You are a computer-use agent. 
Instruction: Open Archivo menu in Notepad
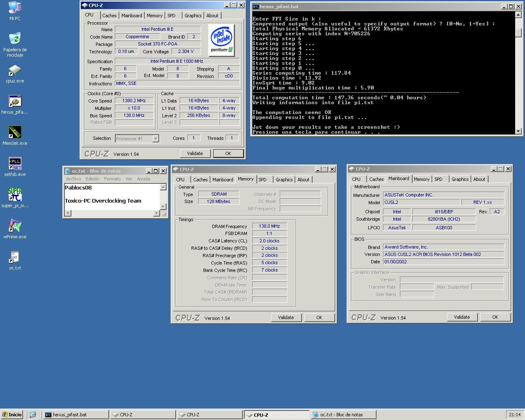pyautogui.click(x=73, y=179)
